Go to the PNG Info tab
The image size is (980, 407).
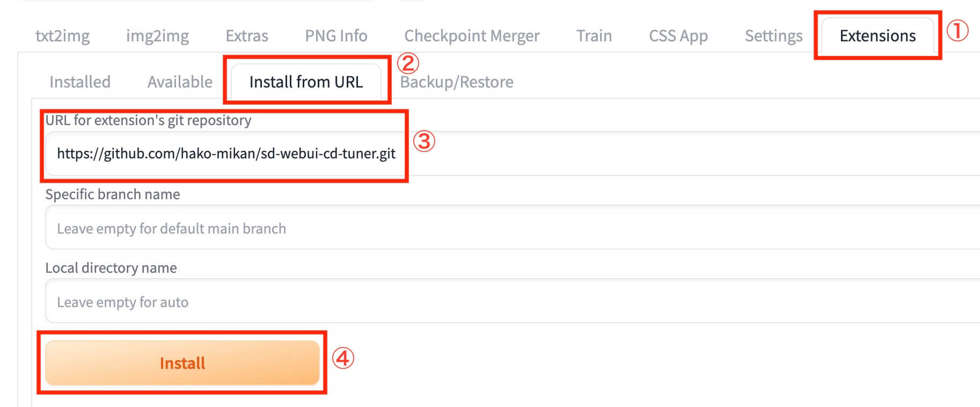point(336,36)
